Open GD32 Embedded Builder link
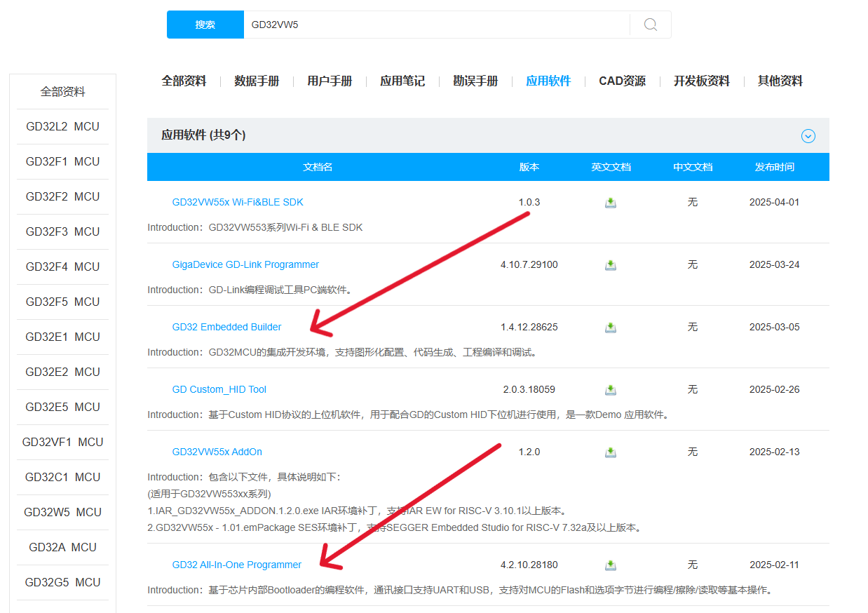The height and width of the screenshot is (613, 868). (226, 328)
